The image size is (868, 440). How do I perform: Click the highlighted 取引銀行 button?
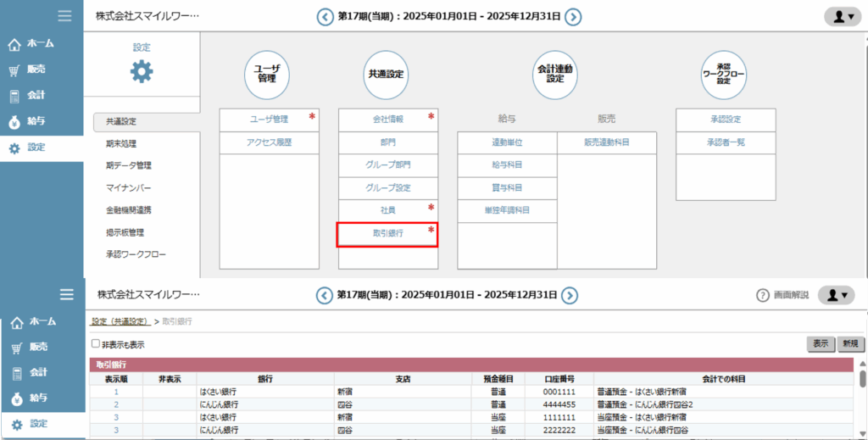tap(387, 234)
